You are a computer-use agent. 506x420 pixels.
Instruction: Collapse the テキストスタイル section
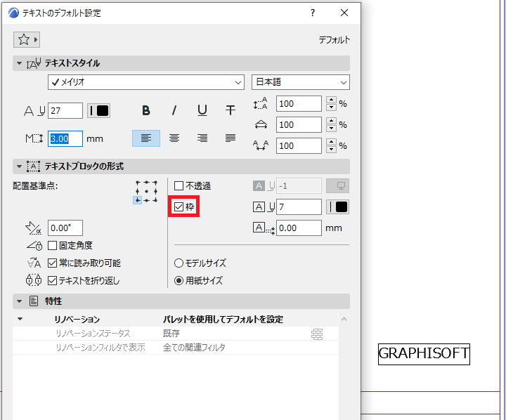20,63
